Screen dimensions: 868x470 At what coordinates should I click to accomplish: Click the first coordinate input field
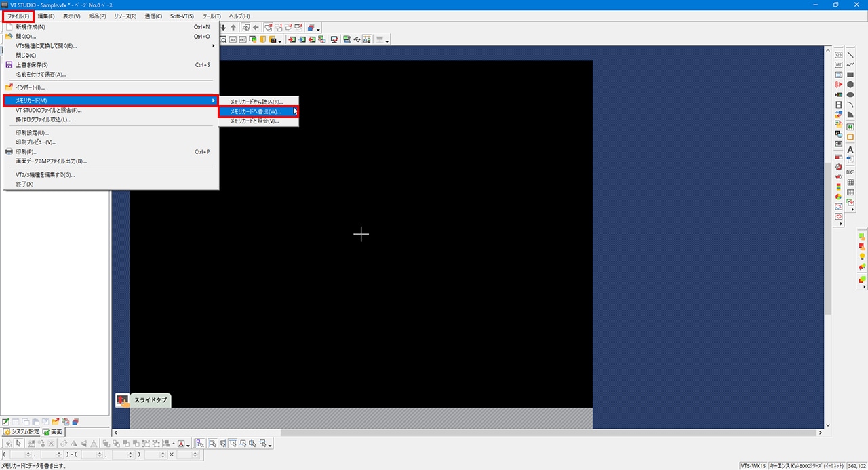[16, 454]
